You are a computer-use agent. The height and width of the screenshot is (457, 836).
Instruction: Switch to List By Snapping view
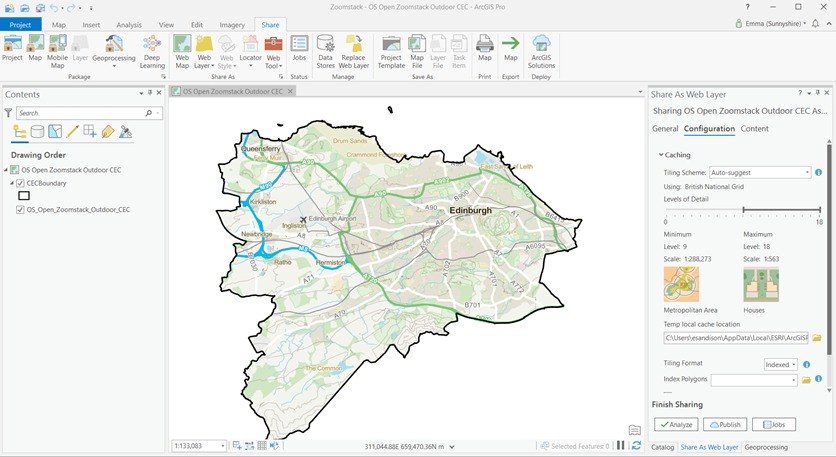pyautogui.click(x=90, y=132)
